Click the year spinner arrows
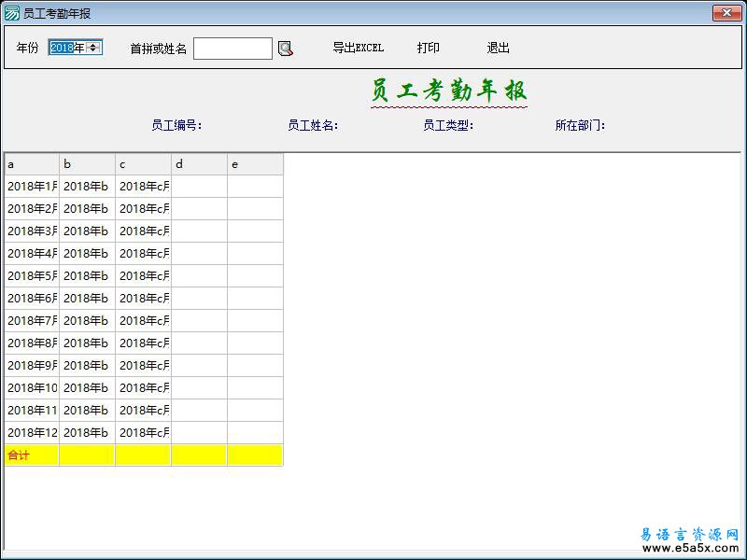 (93, 48)
